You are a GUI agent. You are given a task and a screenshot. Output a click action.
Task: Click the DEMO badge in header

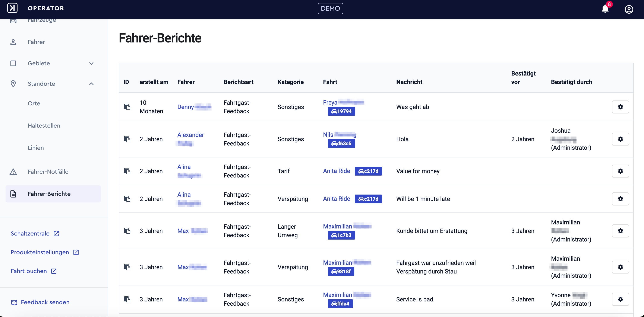[330, 9]
